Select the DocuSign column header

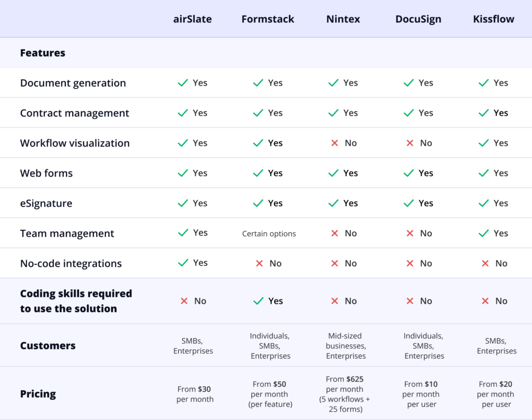coord(418,19)
